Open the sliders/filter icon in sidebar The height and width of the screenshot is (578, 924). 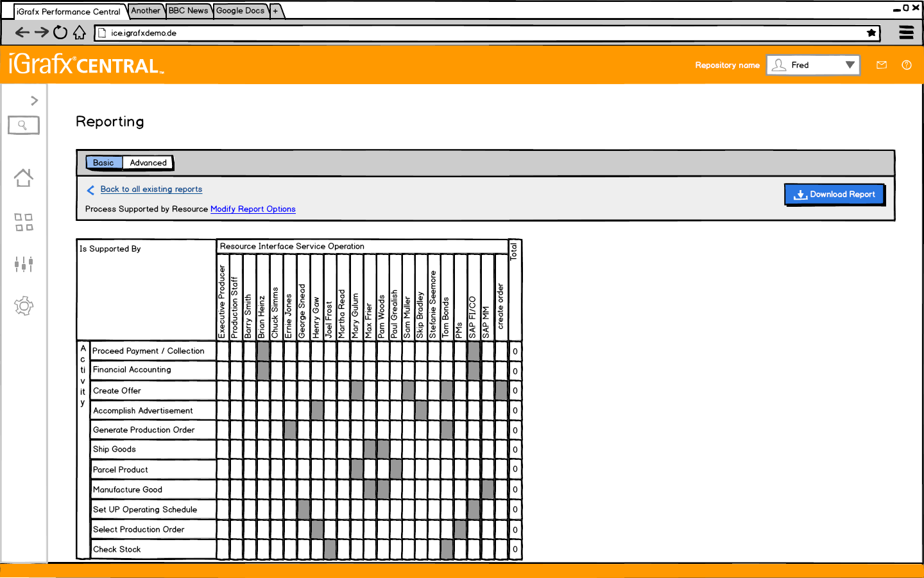point(23,264)
